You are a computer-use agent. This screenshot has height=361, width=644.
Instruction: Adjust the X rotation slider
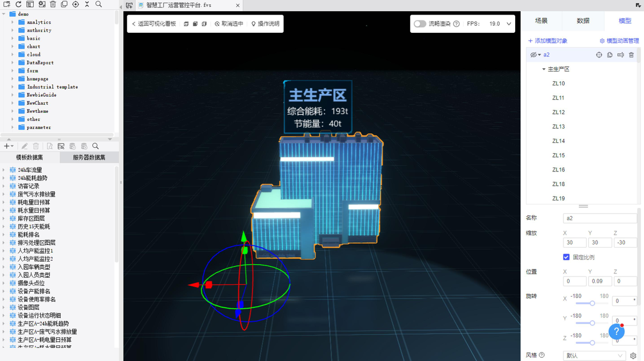(592, 303)
